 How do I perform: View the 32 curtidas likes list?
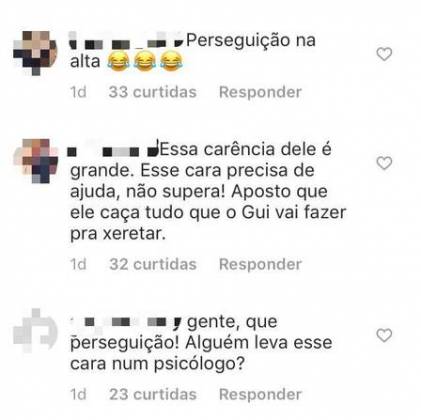tap(153, 264)
